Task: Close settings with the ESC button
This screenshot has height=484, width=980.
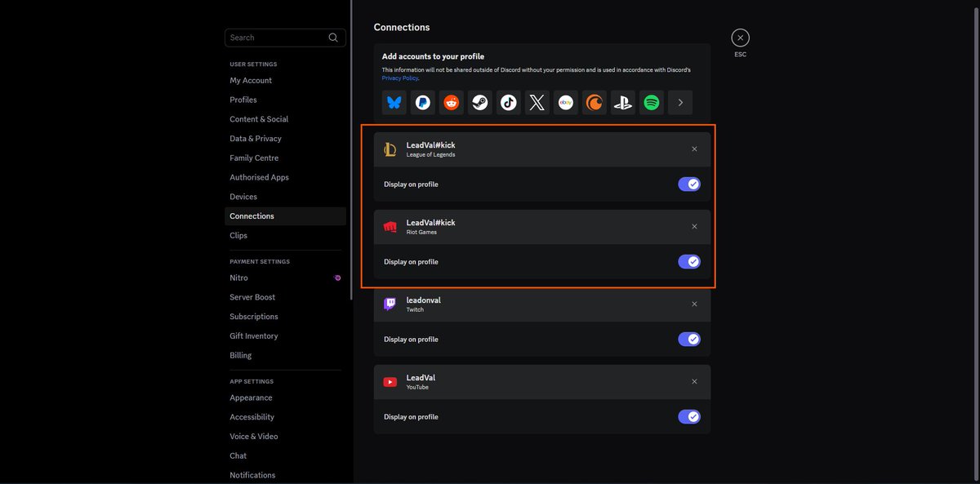Action: pos(740,38)
